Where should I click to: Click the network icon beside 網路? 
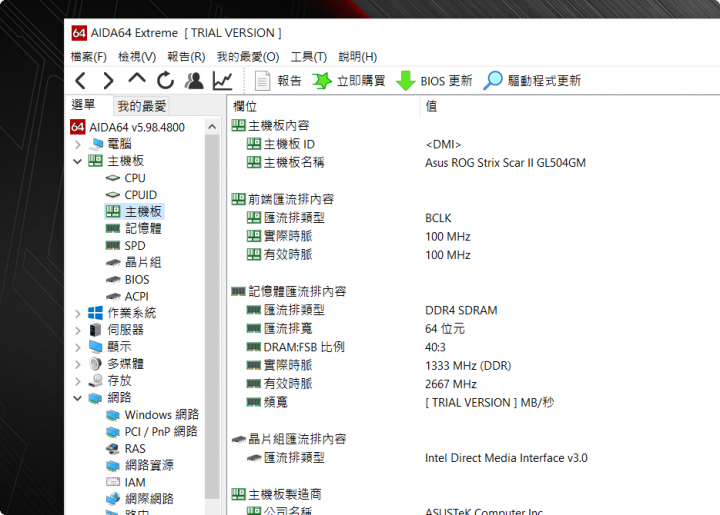(96, 398)
